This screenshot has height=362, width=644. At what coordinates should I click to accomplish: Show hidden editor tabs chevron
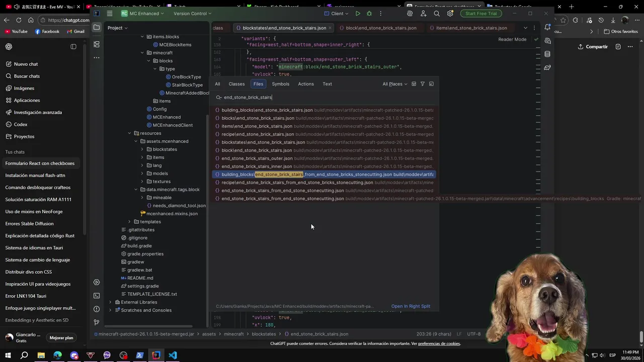pyautogui.click(x=525, y=28)
